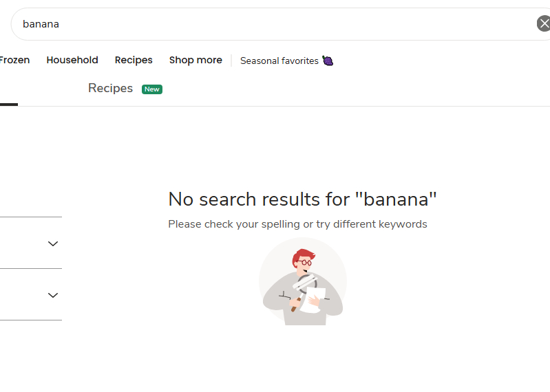Expand the upper filter section chevron

point(53,243)
